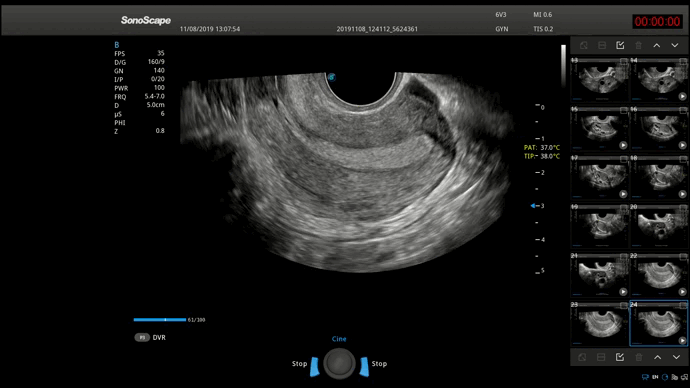This screenshot has height=388, width=690.
Task: Click the B mode label in parameters
Action: [x=117, y=45]
